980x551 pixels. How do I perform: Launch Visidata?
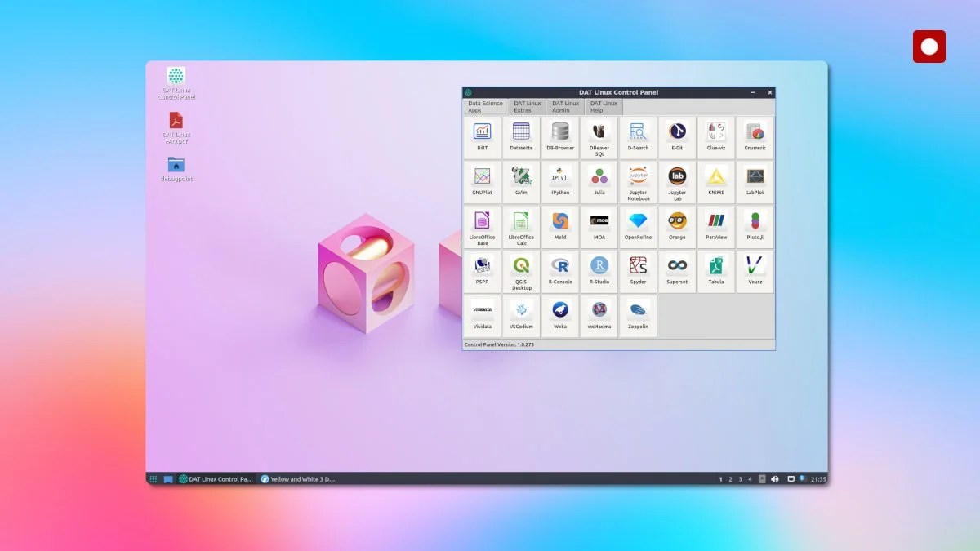coord(482,317)
